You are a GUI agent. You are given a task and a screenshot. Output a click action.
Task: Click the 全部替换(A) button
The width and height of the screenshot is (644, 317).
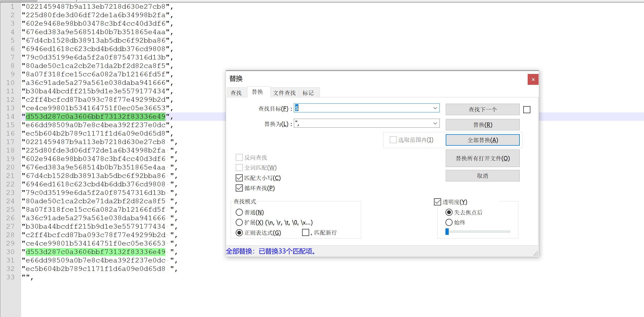pyautogui.click(x=482, y=140)
